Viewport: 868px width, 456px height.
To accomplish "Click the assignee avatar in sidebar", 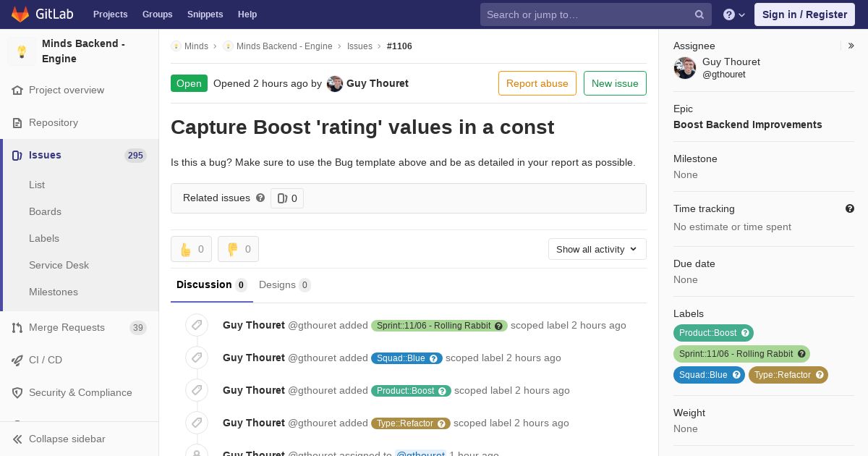I will [x=685, y=68].
